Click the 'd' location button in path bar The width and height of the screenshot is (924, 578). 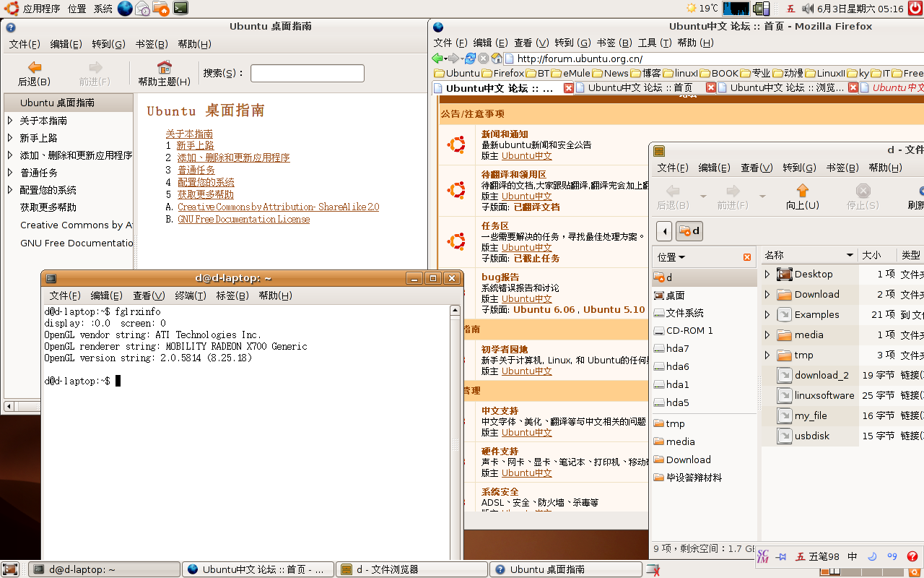point(689,231)
